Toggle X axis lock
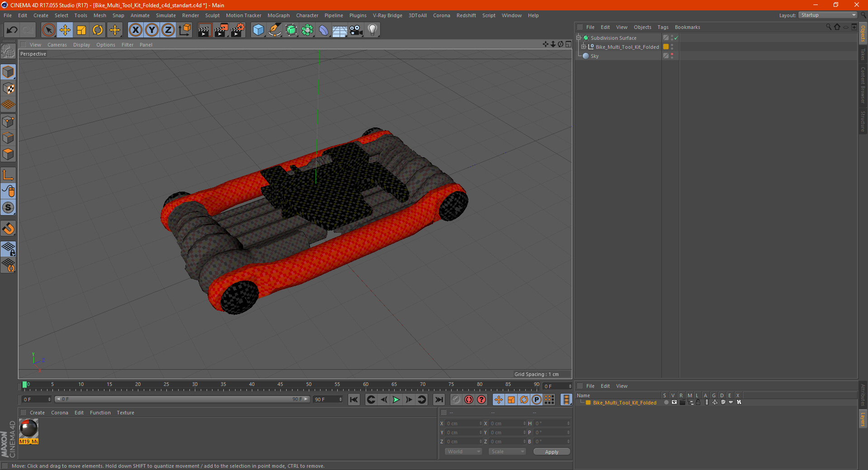 (x=135, y=30)
